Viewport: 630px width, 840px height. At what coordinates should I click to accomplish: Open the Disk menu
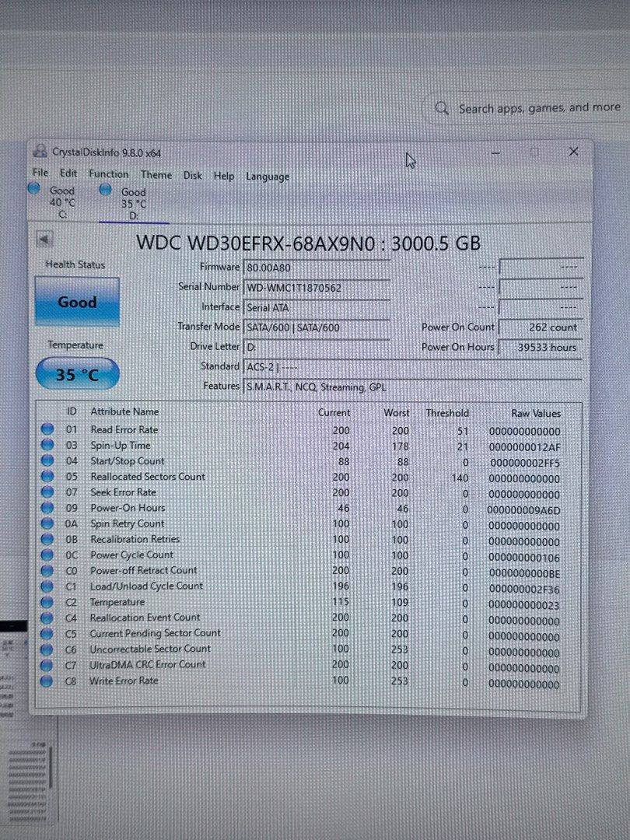[193, 175]
